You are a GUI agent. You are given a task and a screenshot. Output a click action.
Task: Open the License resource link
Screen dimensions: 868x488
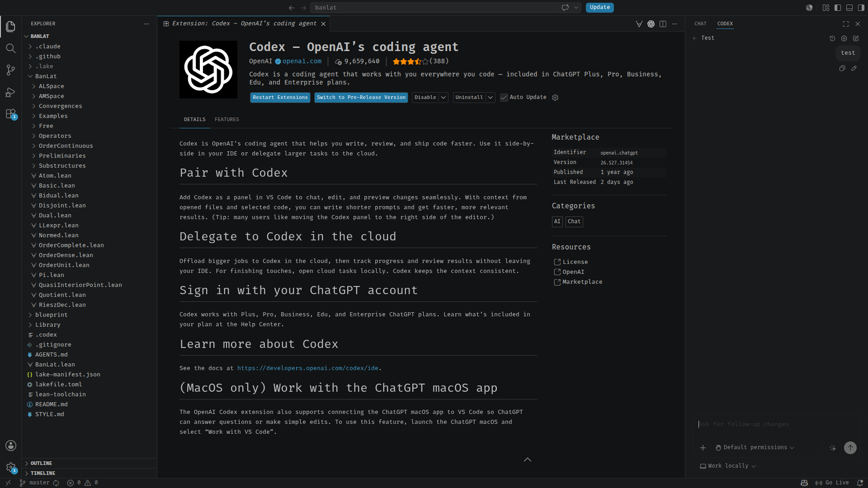[x=575, y=263]
